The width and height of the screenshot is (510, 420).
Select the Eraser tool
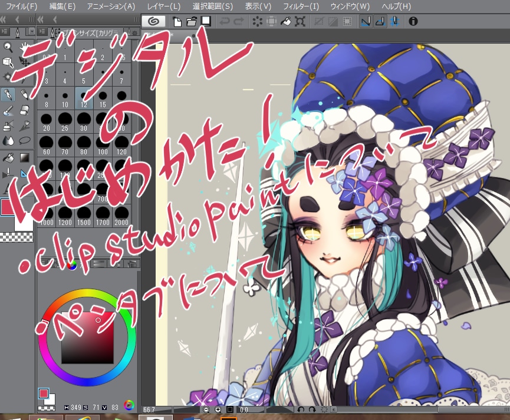click(x=25, y=111)
